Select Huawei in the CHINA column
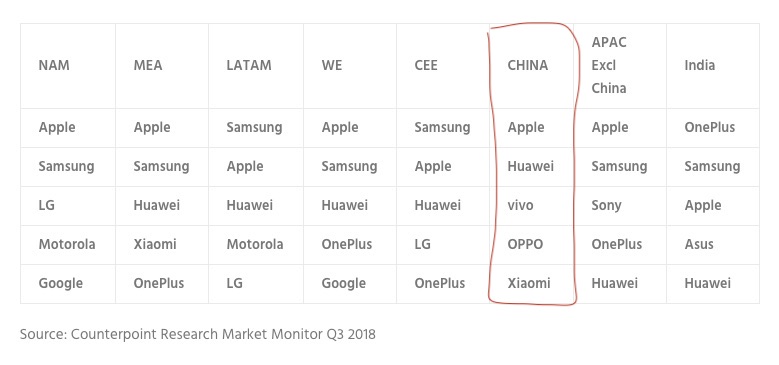 coord(531,166)
